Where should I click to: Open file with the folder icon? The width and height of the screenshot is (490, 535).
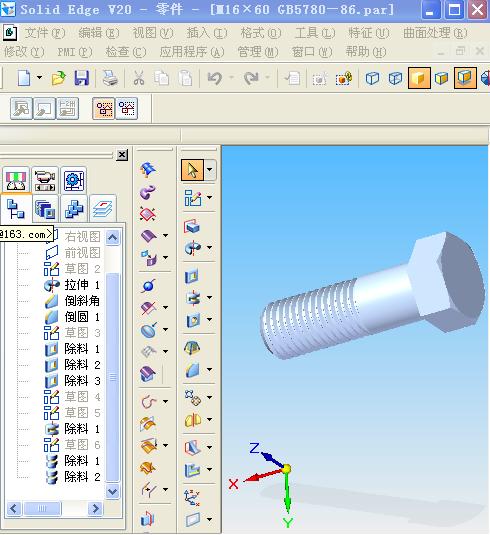click(x=58, y=78)
